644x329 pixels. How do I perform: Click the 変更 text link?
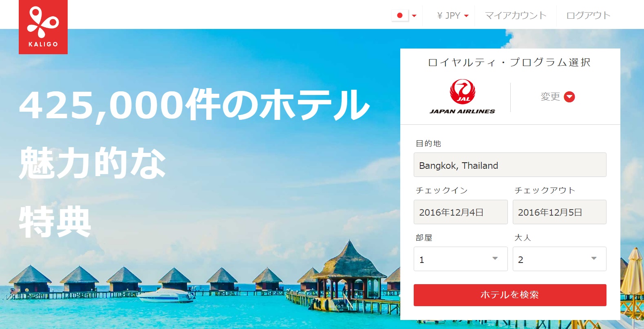click(x=550, y=97)
